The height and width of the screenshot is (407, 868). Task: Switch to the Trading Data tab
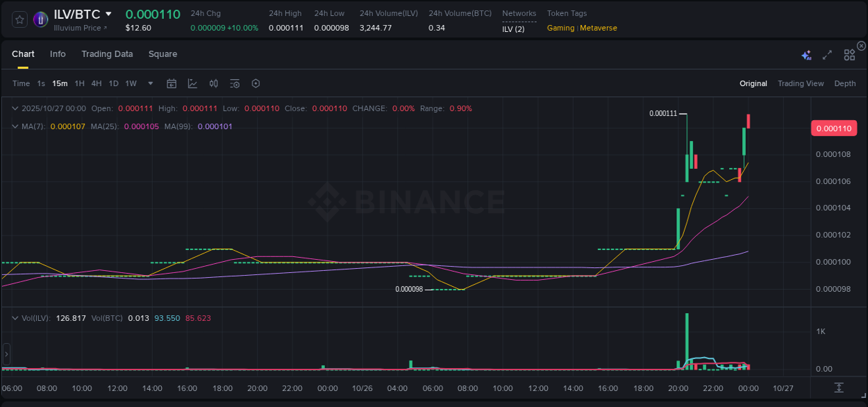pos(107,54)
